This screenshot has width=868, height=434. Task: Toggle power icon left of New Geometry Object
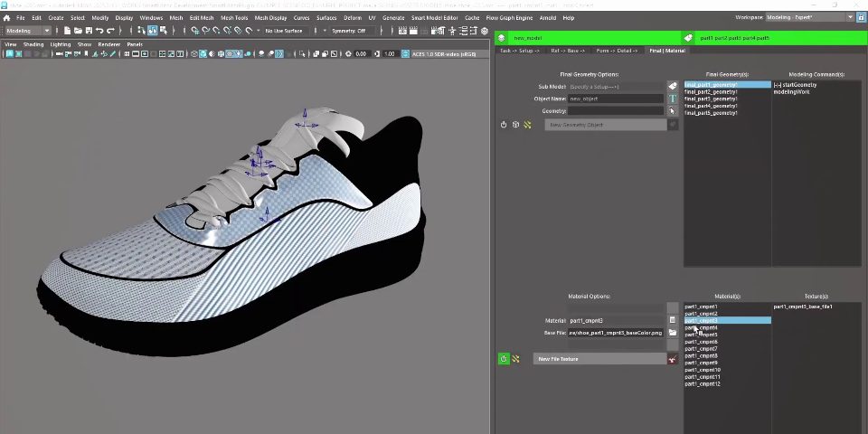pos(504,125)
